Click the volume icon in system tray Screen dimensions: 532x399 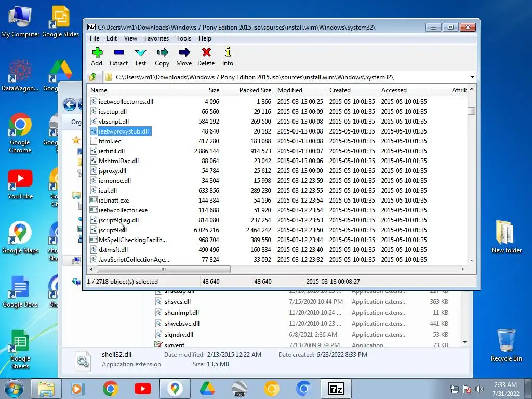pyautogui.click(x=479, y=389)
